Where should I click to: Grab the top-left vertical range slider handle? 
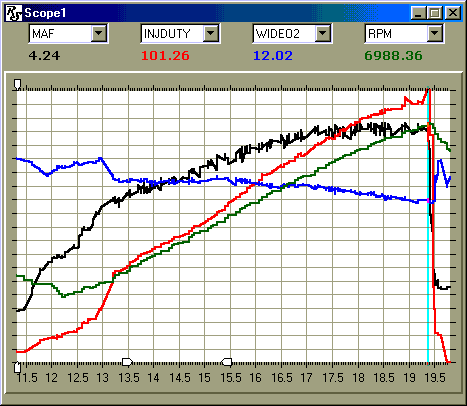[x=18, y=84]
